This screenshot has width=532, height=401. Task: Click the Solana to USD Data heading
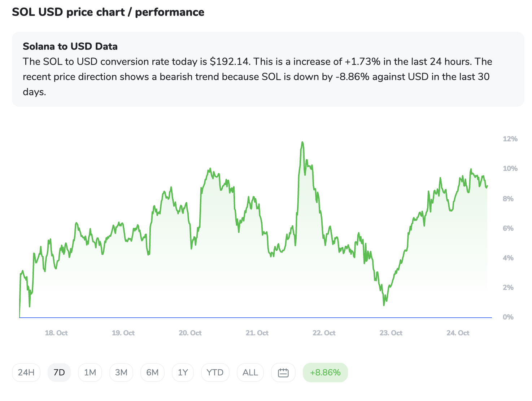pos(70,47)
